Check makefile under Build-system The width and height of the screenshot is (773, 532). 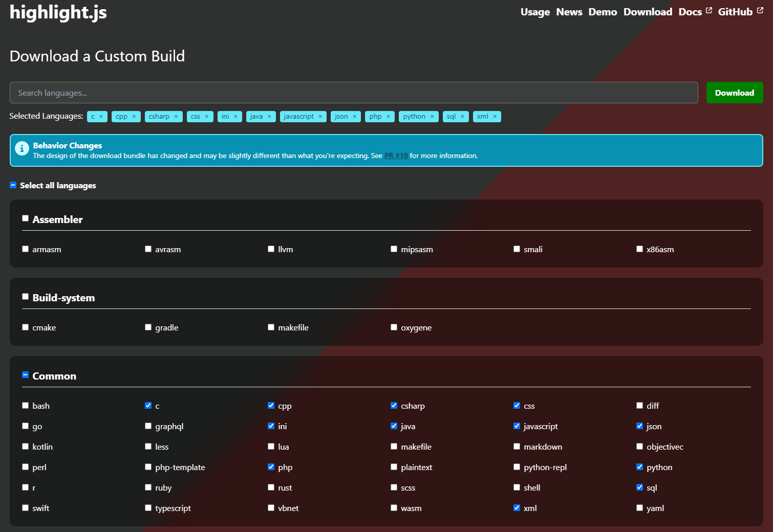coord(271,327)
